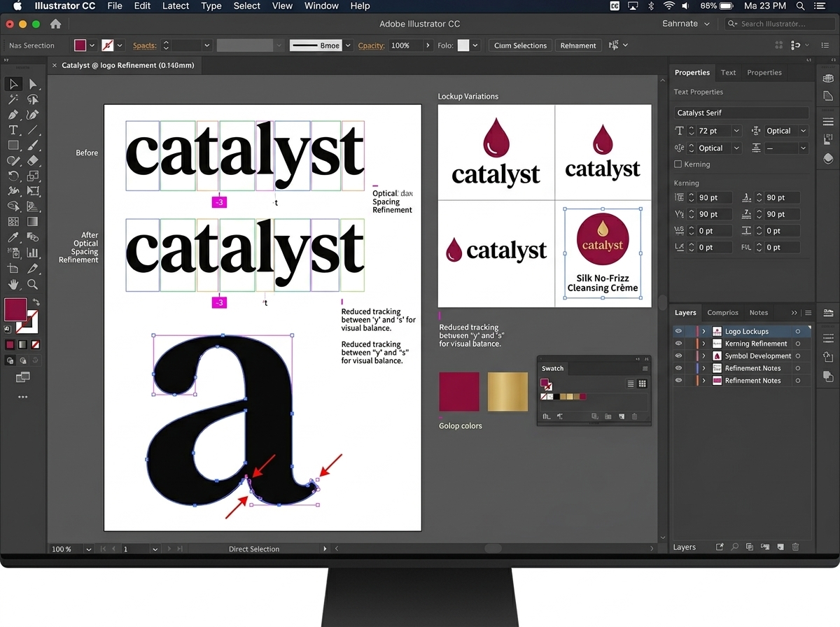This screenshot has width=840, height=627.
Task: Swap fill and stroke colors
Action: point(36,303)
